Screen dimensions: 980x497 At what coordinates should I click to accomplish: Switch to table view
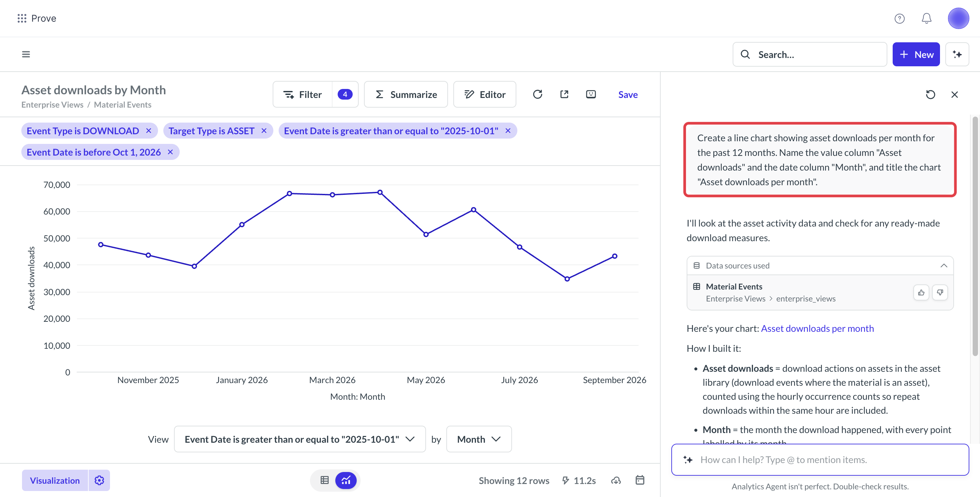pos(325,480)
